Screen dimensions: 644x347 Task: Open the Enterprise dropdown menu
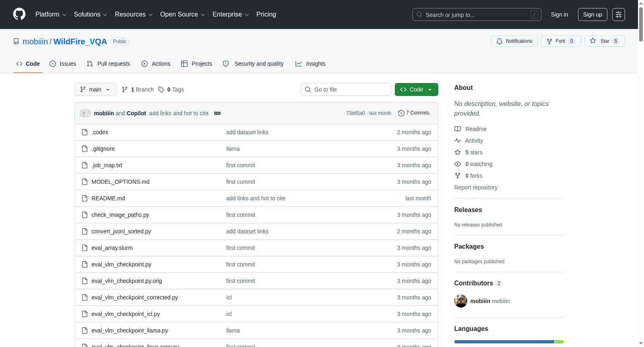point(231,15)
